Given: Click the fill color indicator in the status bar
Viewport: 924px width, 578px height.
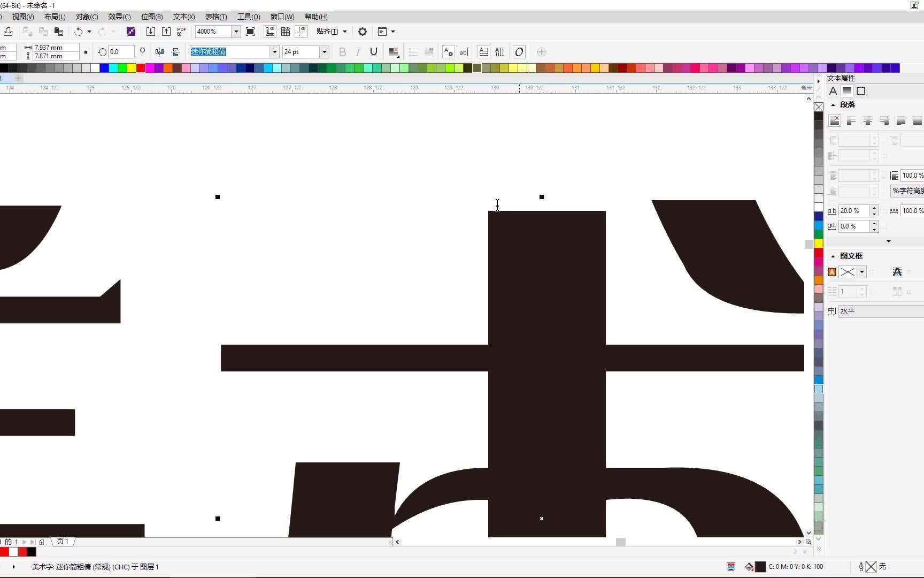Looking at the screenshot, I should pos(760,567).
